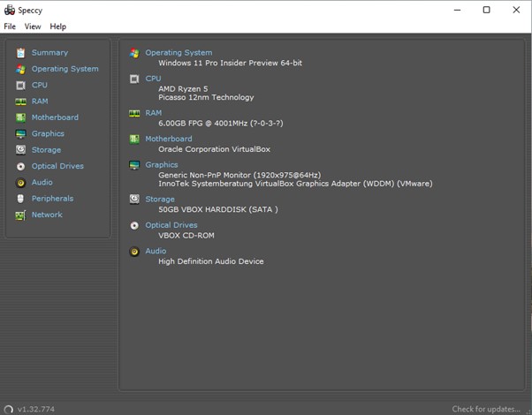Open Motherboard details from sidebar
This screenshot has width=532, height=415.
point(55,117)
